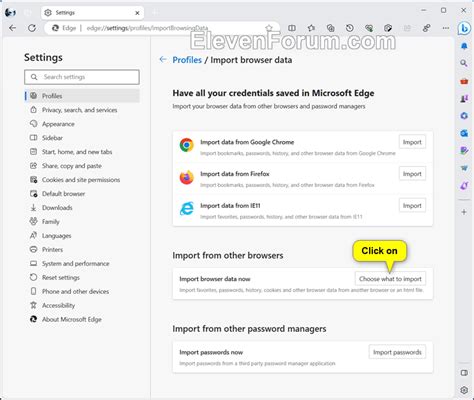Go back using the browser back arrow
The width and height of the screenshot is (474, 400).
tap(13, 28)
